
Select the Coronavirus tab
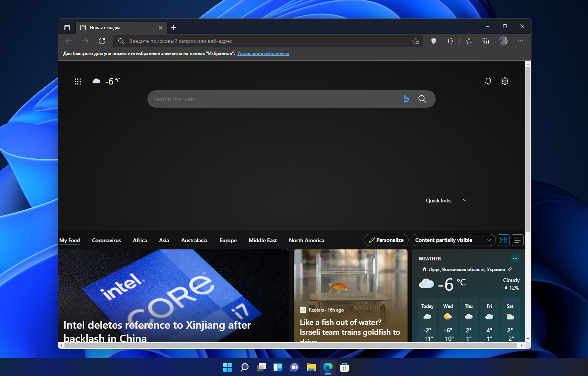(107, 240)
